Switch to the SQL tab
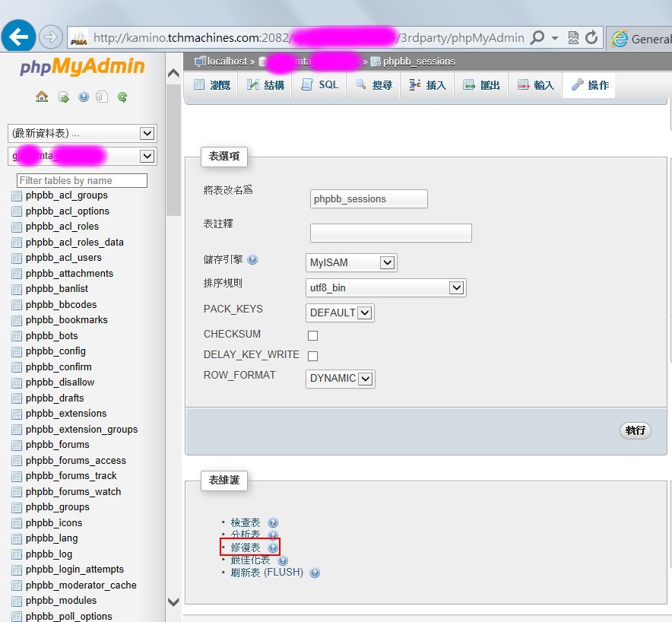The width and height of the screenshot is (672, 622). point(320,85)
